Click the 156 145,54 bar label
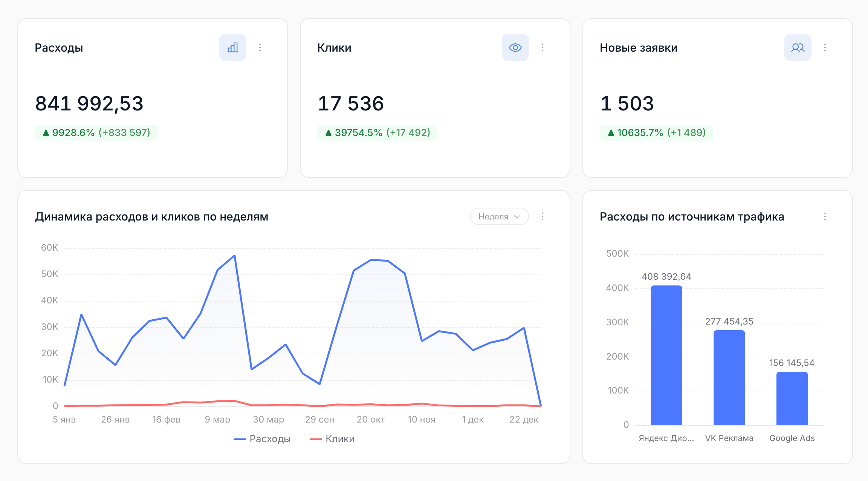The image size is (868, 481). [x=792, y=363]
